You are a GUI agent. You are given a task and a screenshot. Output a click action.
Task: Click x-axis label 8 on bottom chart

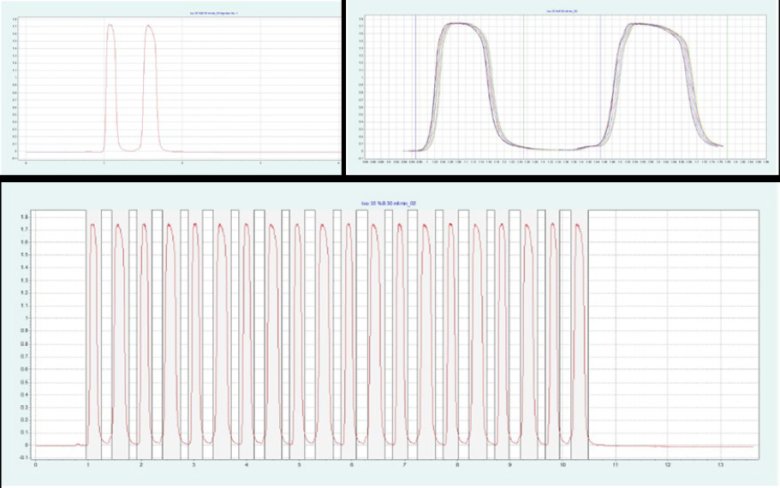tap(457, 465)
